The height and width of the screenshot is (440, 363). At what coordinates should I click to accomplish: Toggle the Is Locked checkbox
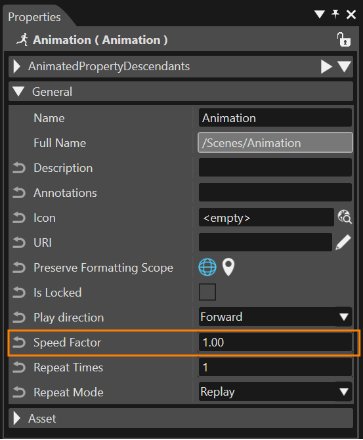tap(207, 292)
